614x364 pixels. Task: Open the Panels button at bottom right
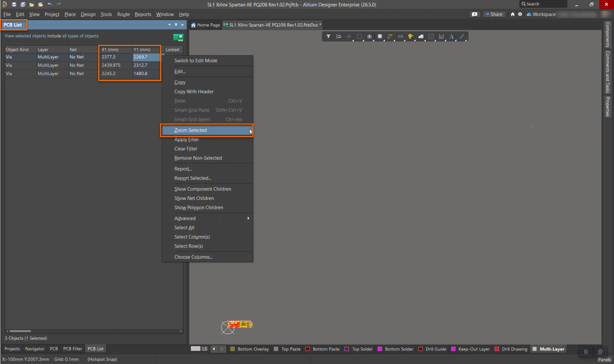604,360
